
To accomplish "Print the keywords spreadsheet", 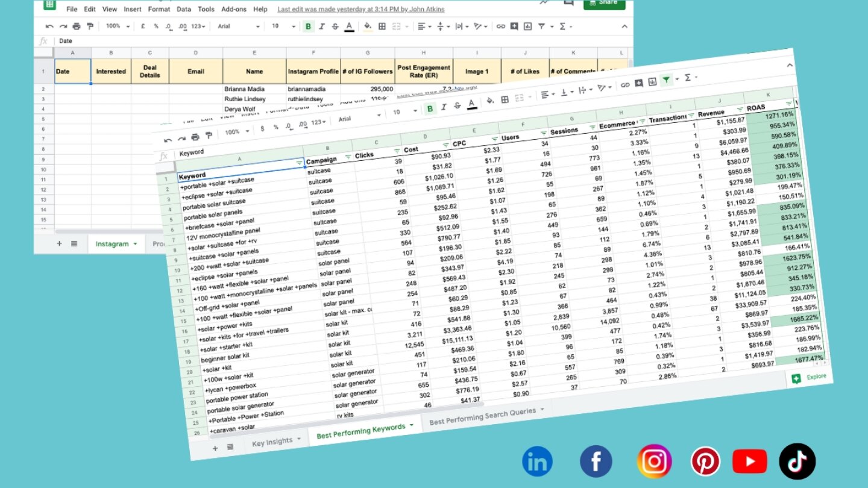I will click(195, 137).
